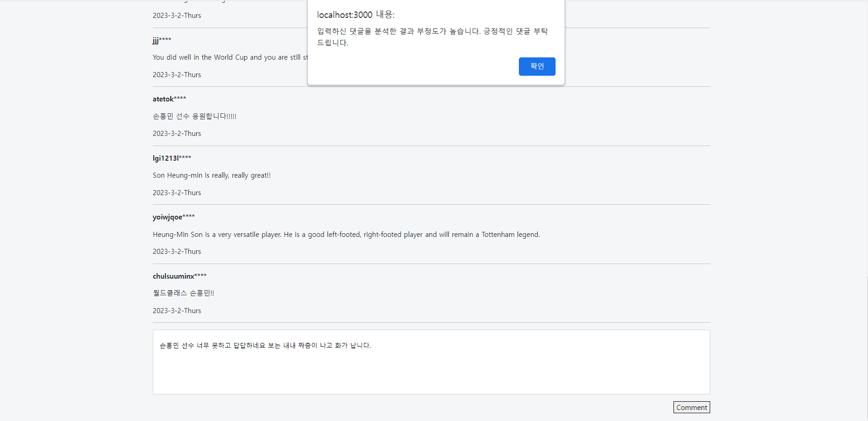Select username atetok****

point(169,99)
